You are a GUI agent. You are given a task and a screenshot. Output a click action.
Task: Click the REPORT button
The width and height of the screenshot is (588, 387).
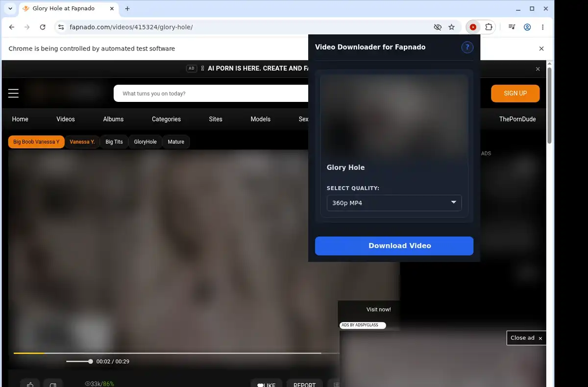(x=304, y=385)
